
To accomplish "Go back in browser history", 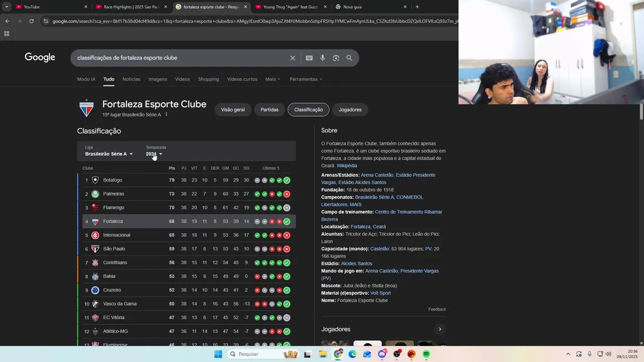I will click(7, 21).
